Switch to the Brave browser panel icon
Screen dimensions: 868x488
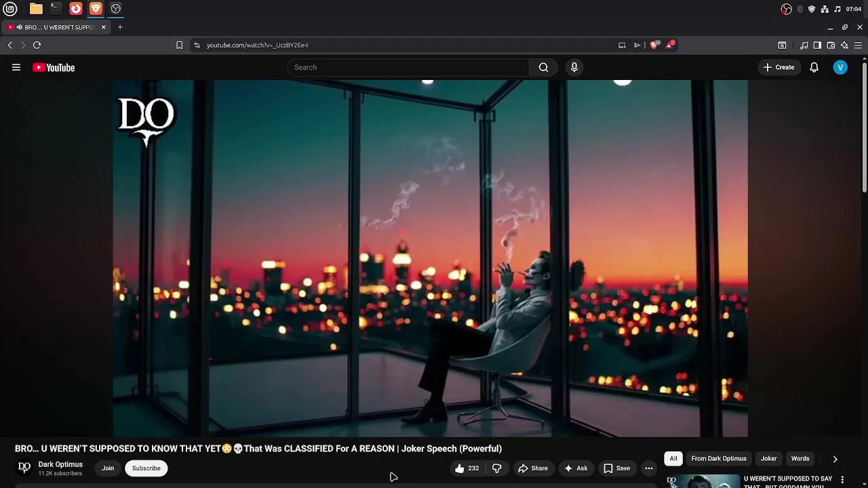(x=96, y=9)
